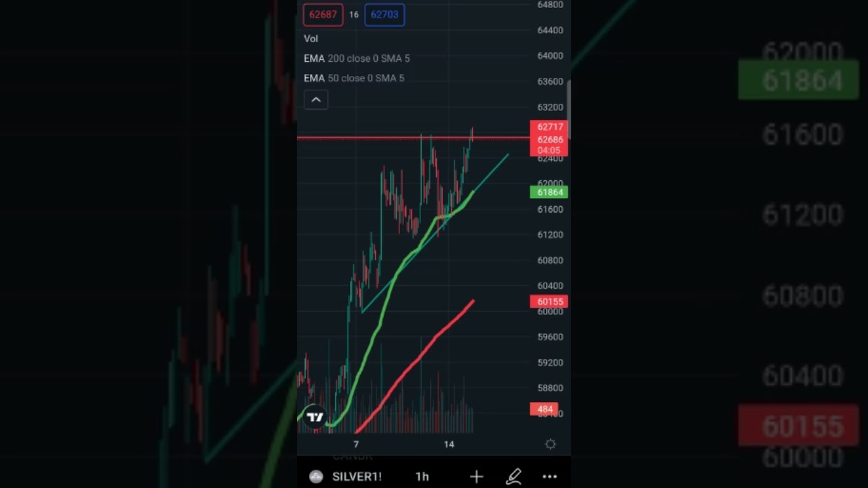
Task: Click the 64000 price axis label
Action: tap(550, 56)
